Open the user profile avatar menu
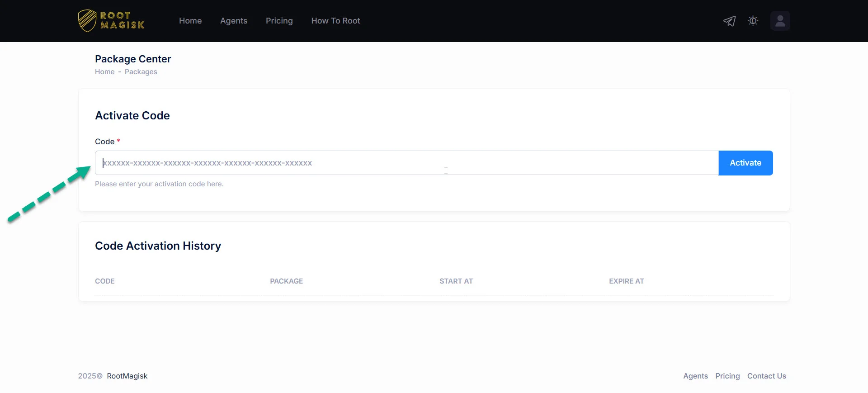868x393 pixels. 780,21
